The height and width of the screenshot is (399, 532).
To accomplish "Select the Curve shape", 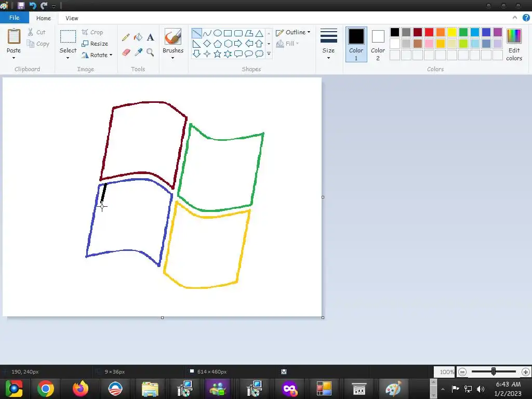I will (x=207, y=33).
